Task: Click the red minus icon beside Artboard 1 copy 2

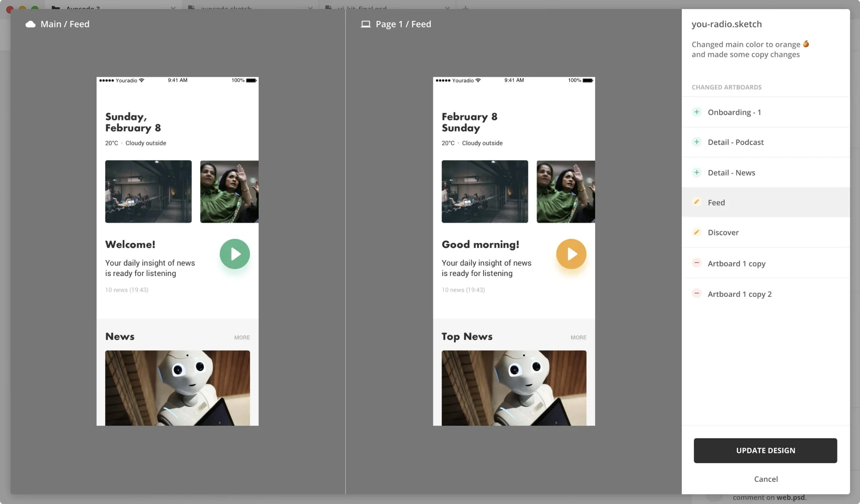Action: pyautogui.click(x=697, y=293)
